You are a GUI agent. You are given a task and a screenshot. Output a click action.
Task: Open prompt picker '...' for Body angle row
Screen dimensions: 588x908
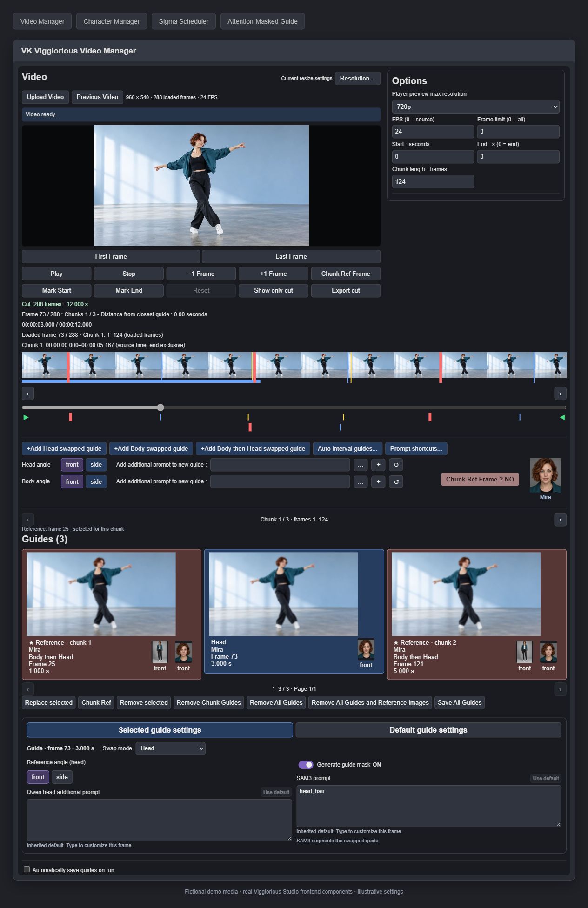coord(361,482)
